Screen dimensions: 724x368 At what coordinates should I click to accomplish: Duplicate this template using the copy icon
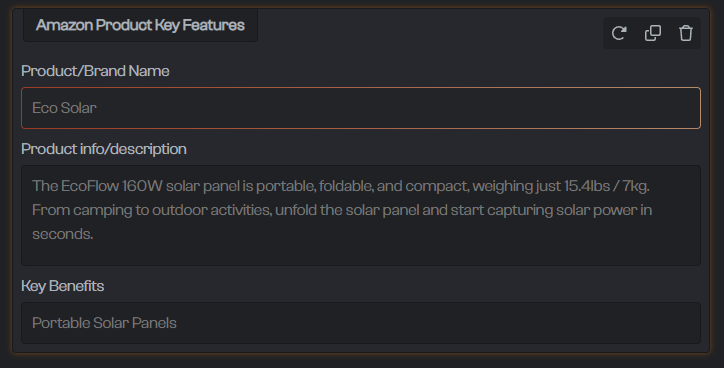652,33
